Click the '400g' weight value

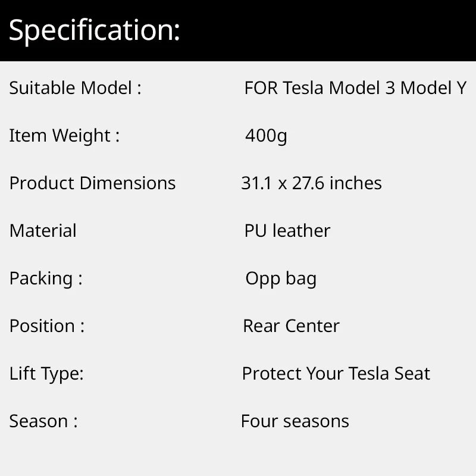pyautogui.click(x=266, y=136)
